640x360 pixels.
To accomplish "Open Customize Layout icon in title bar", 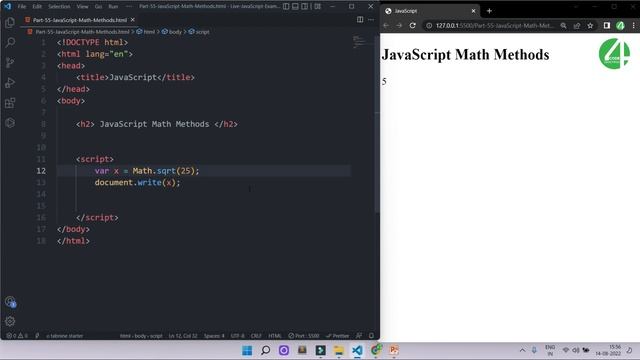I will 317,7.
